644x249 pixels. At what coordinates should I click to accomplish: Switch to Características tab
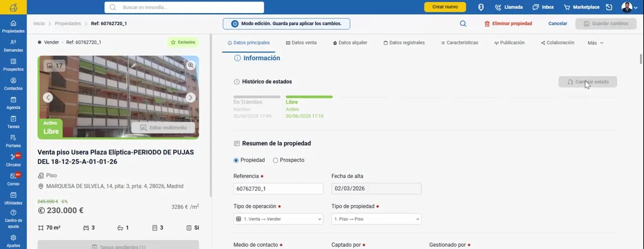(x=459, y=43)
